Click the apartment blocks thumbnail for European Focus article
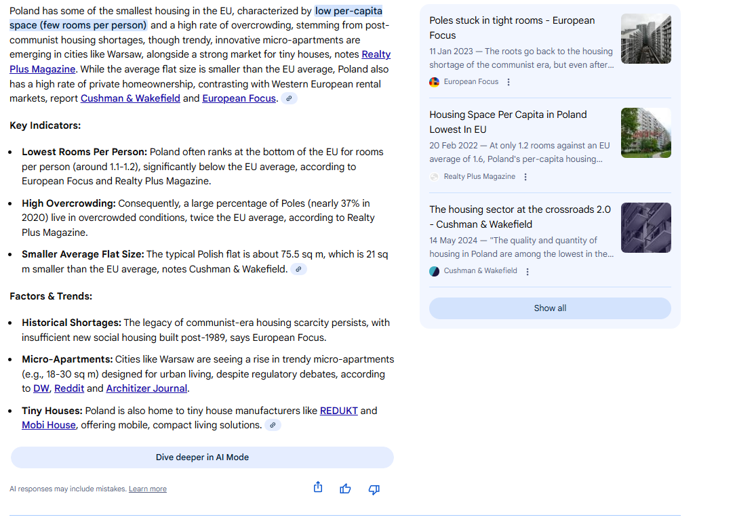Screen dimensions: 756x532 pos(646,39)
